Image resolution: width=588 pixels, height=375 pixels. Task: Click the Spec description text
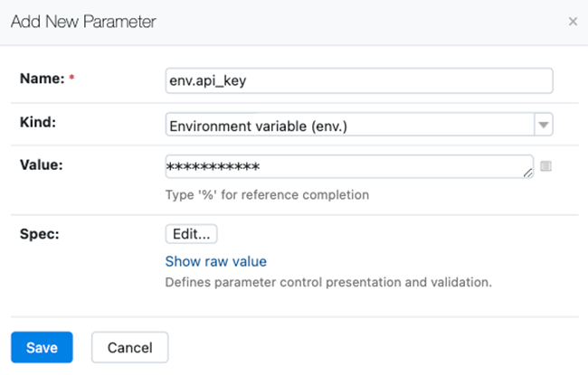327,282
